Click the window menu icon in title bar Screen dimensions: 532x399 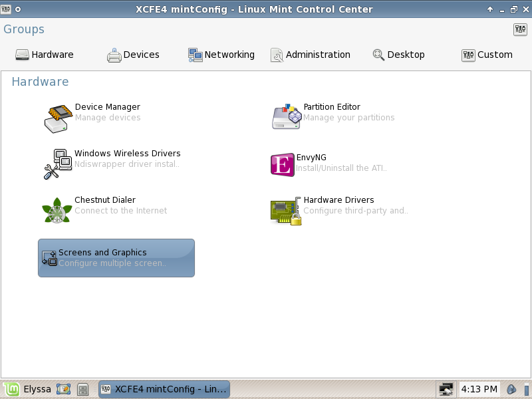click(x=6, y=9)
